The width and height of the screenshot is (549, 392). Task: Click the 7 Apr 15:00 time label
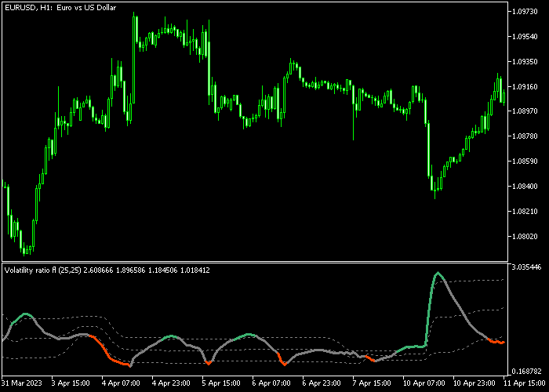373,383
